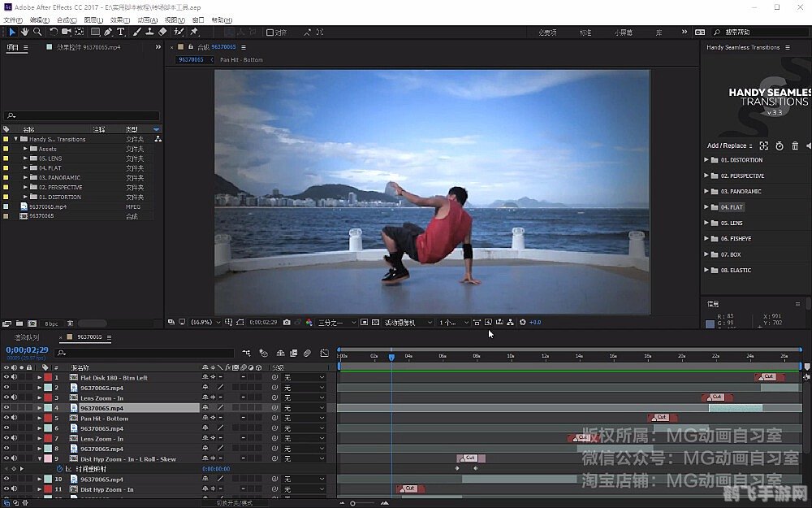
Task: Select the Rectangle shape tool
Action: [95, 32]
